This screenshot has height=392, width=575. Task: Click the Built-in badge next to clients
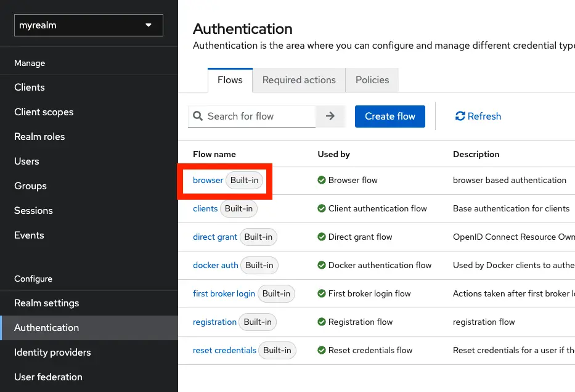coord(239,208)
